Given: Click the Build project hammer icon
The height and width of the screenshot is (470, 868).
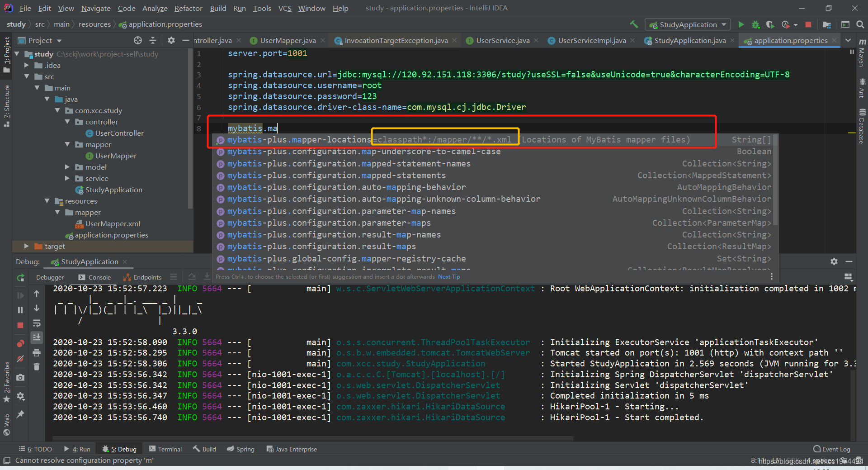Looking at the screenshot, I should tap(634, 24).
